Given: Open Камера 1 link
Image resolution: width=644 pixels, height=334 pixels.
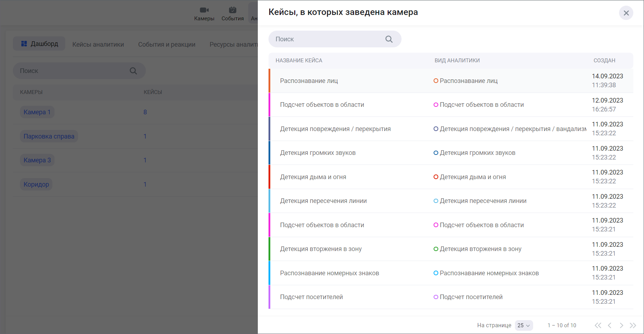Looking at the screenshot, I should [x=37, y=112].
